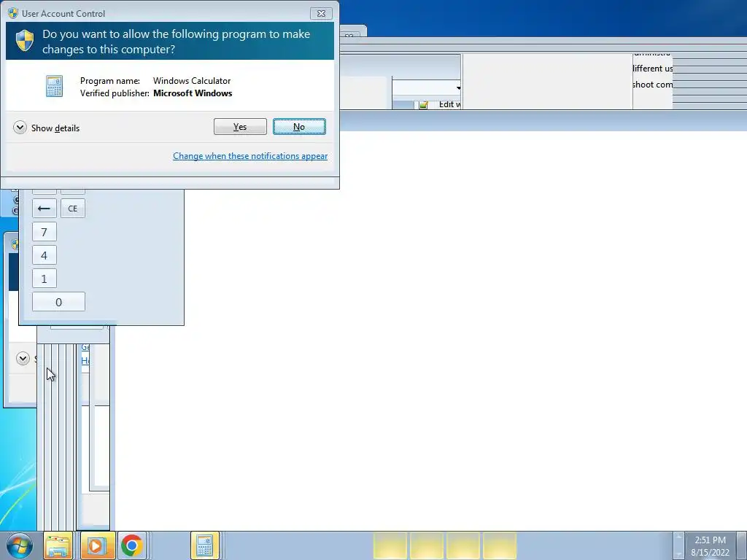The image size is (747, 560).
Task: Open 'Change when these notifications appear' link
Action: (250, 156)
